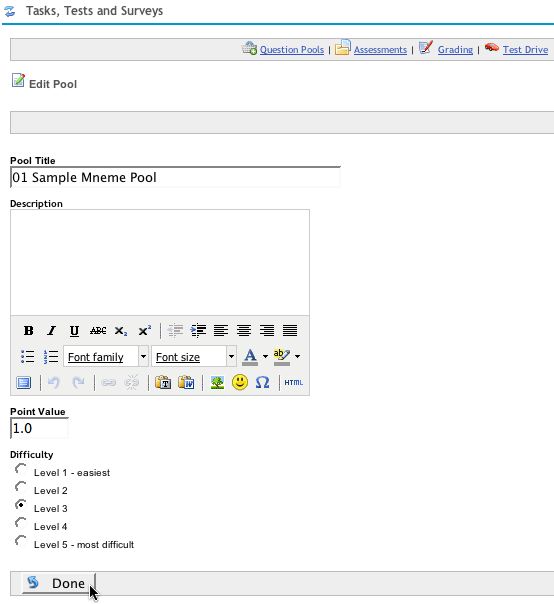Choose Level 4 difficulty option

pyautogui.click(x=20, y=523)
